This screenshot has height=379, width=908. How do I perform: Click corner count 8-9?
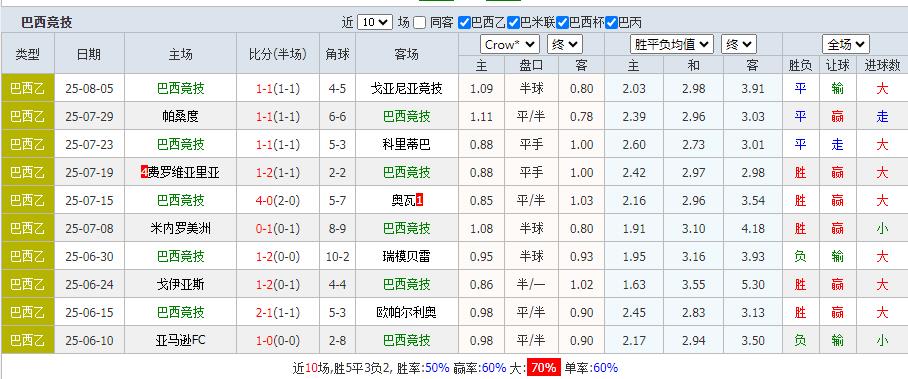(x=337, y=228)
